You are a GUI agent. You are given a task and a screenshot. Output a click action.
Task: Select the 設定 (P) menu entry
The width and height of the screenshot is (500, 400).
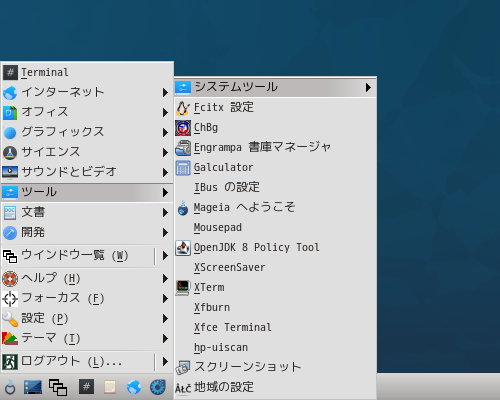(x=87, y=319)
